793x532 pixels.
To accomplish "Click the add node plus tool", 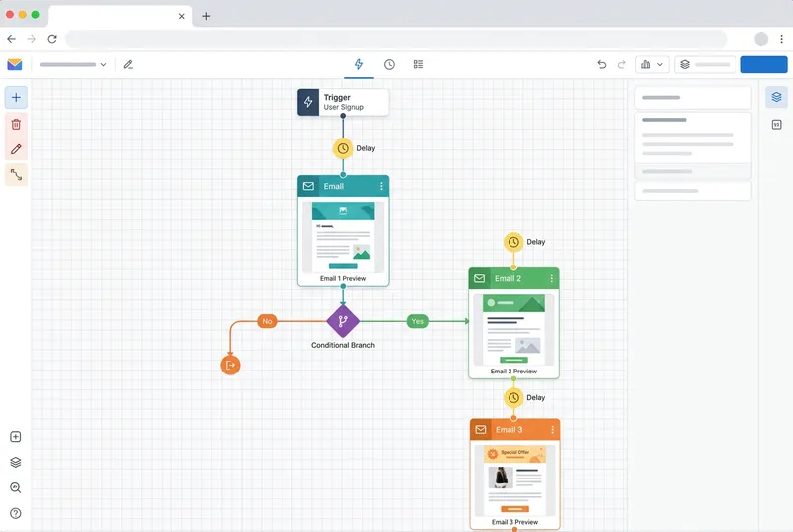I will [16, 97].
